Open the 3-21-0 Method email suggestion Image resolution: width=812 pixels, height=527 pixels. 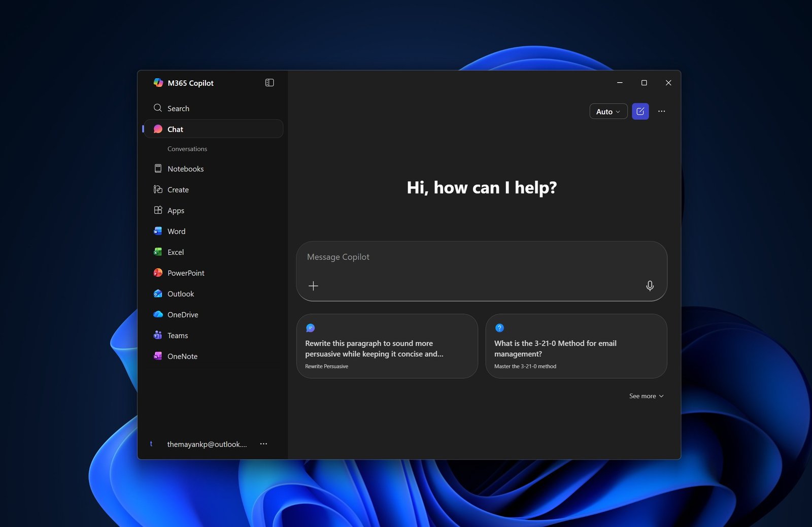(x=576, y=346)
